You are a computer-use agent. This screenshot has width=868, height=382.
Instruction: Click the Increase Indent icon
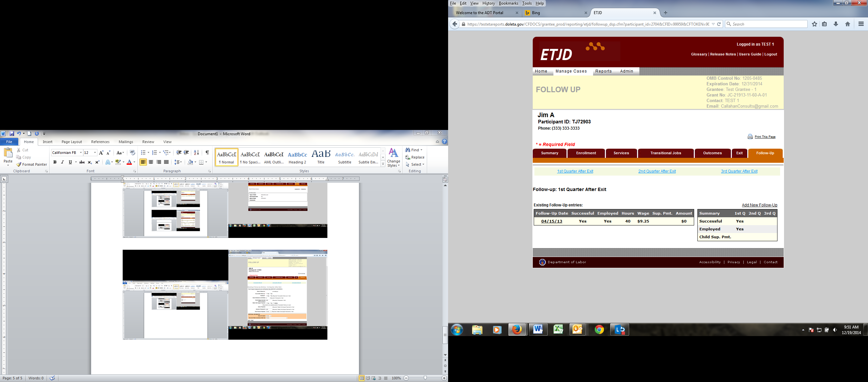(186, 153)
